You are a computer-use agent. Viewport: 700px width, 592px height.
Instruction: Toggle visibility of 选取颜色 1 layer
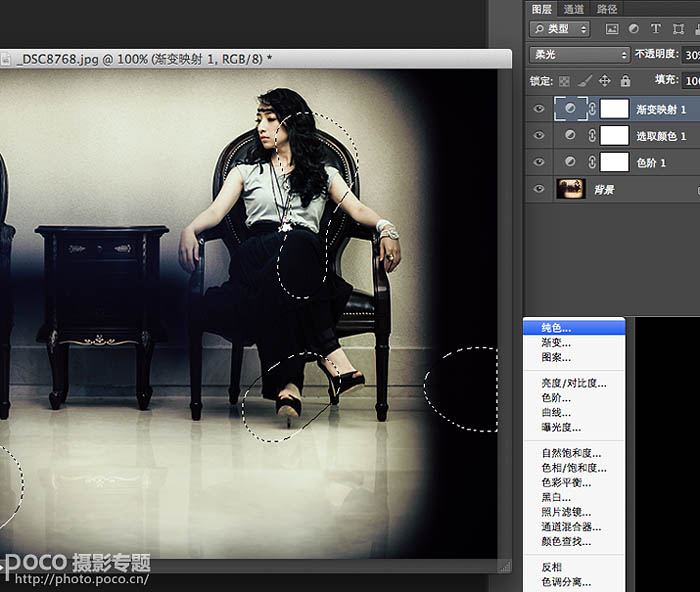540,135
